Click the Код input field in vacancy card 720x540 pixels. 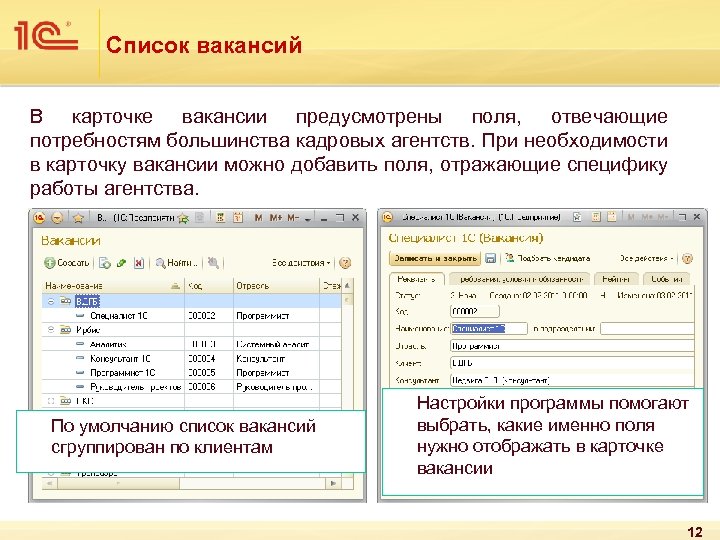tap(475, 311)
